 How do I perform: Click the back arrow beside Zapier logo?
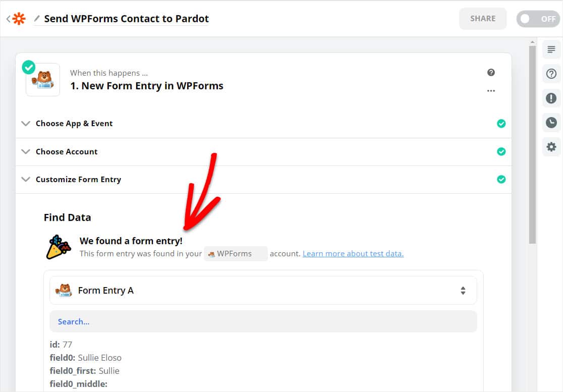coord(8,19)
